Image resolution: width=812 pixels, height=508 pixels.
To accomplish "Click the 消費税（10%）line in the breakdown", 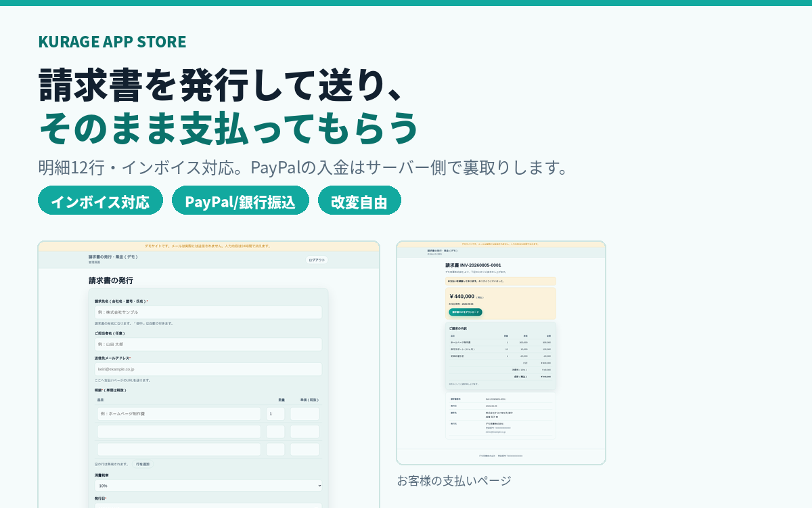I will pyautogui.click(x=501, y=370).
